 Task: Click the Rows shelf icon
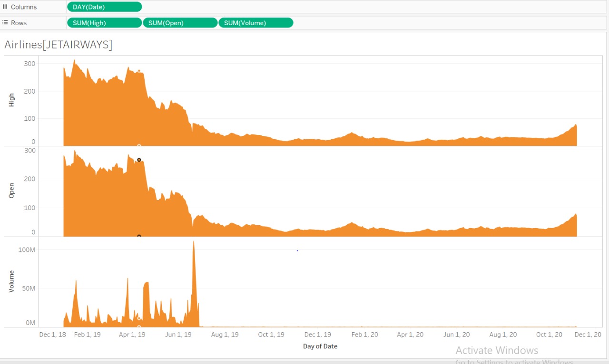(5, 23)
